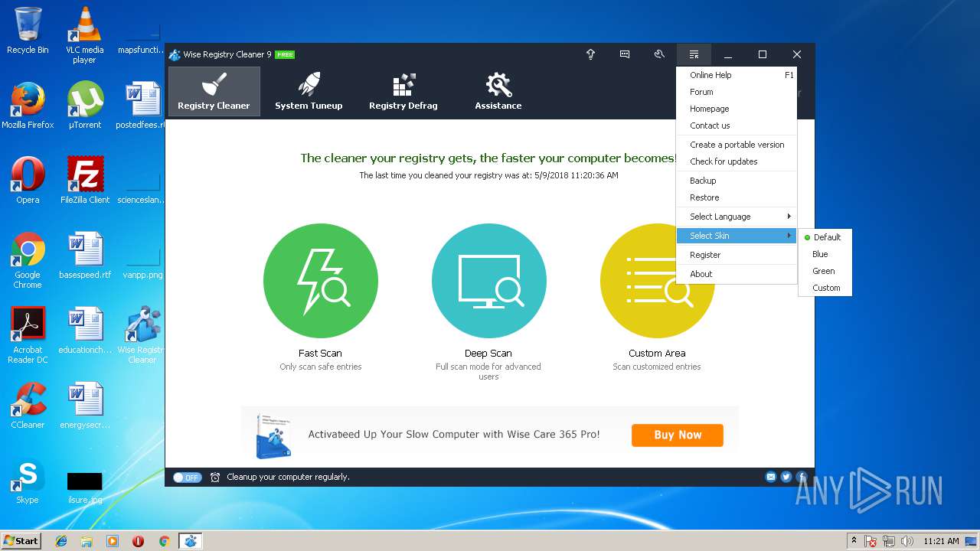Click the upgrade arrow icon in title bar

tap(590, 54)
